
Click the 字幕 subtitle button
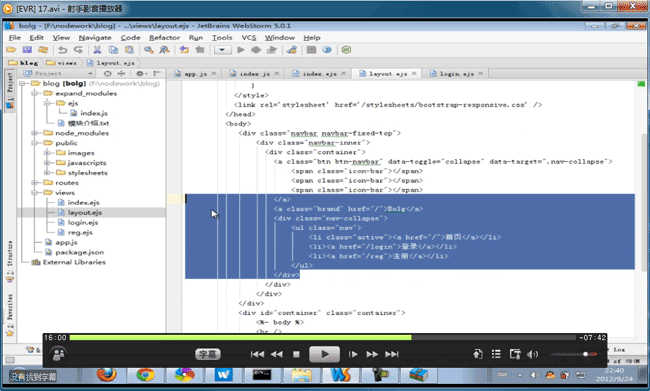(x=208, y=354)
